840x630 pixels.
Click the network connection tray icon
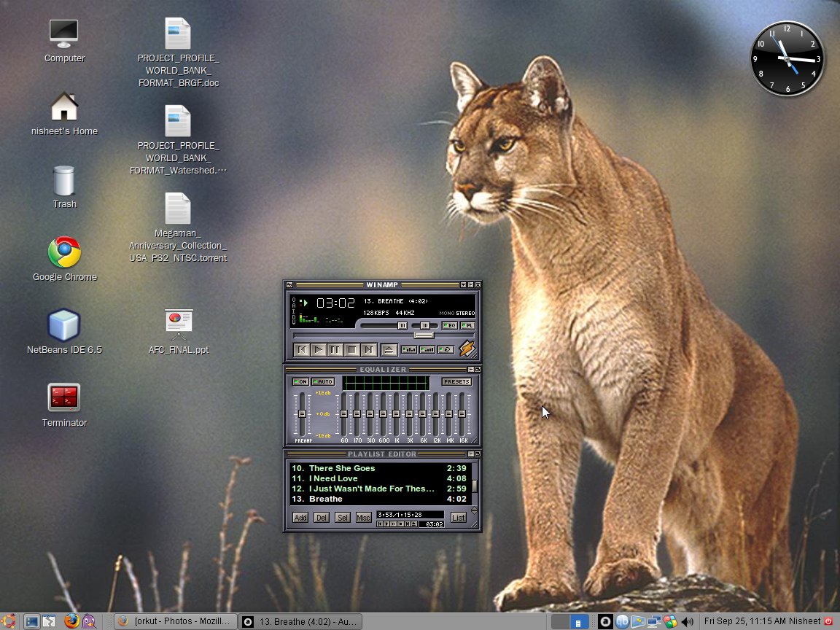[x=654, y=621]
